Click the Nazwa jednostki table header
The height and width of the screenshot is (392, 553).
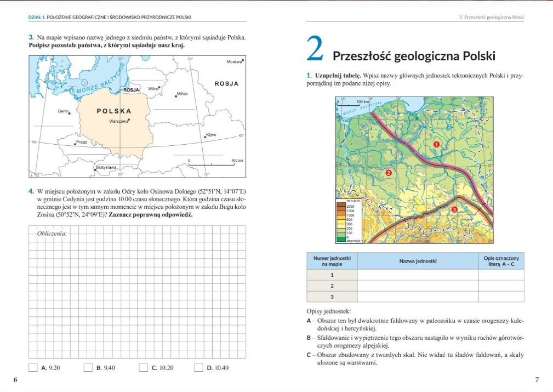418,261
